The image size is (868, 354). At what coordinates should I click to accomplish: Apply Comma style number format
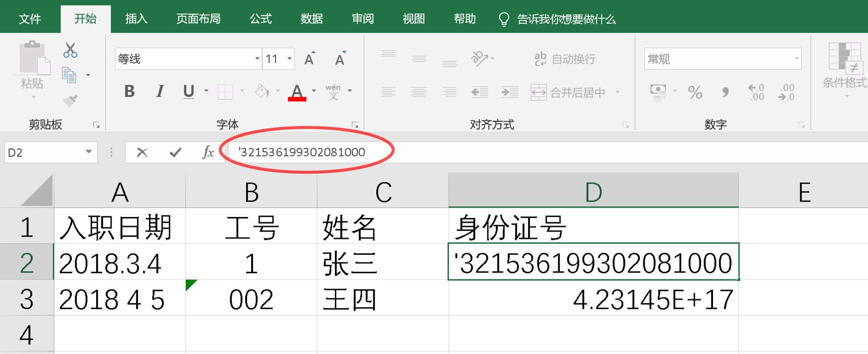tap(725, 92)
